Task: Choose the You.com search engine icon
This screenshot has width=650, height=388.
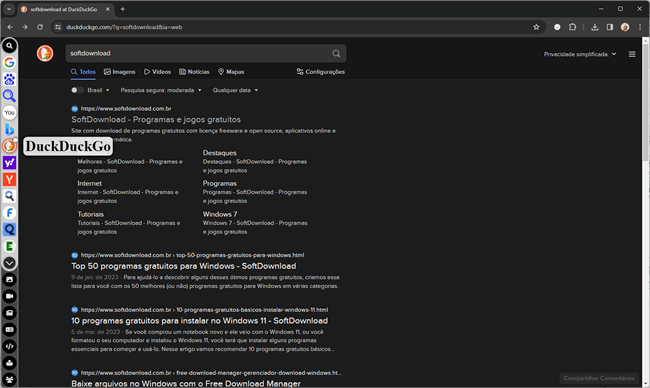Action: point(9,112)
